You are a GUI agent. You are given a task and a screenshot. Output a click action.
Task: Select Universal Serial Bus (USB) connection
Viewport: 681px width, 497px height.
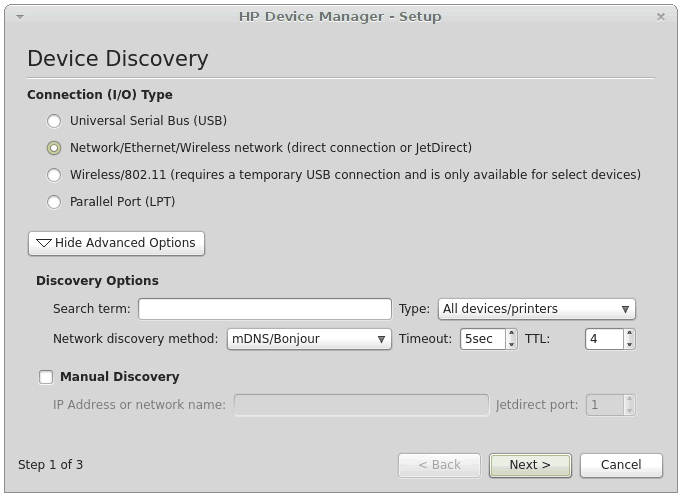(54, 121)
